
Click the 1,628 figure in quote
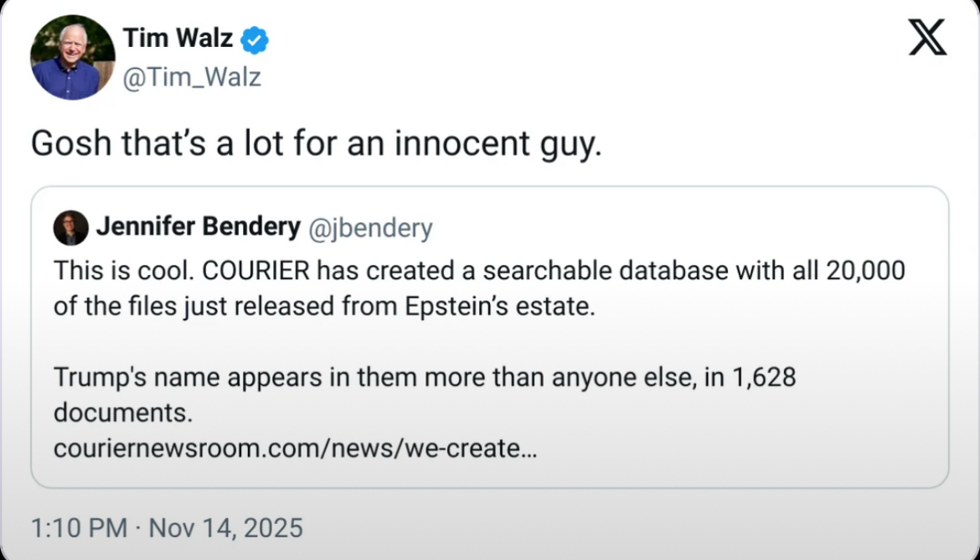point(763,377)
